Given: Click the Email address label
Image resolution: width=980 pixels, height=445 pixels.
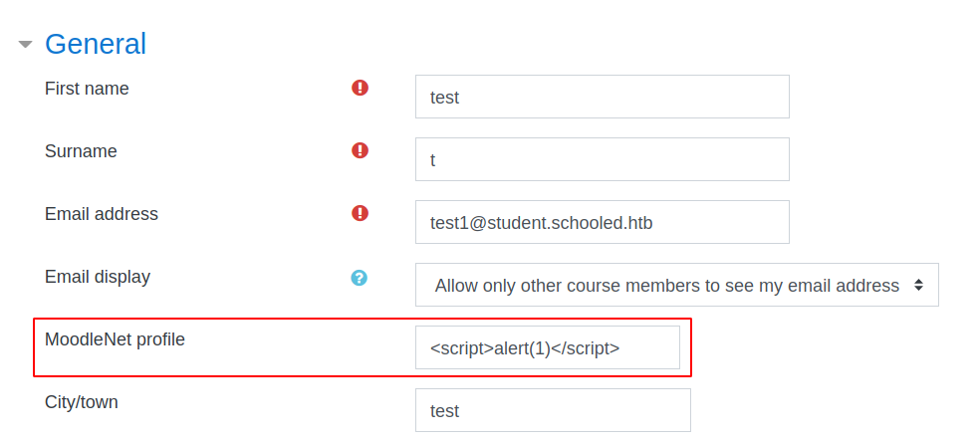Looking at the screenshot, I should point(102,214).
